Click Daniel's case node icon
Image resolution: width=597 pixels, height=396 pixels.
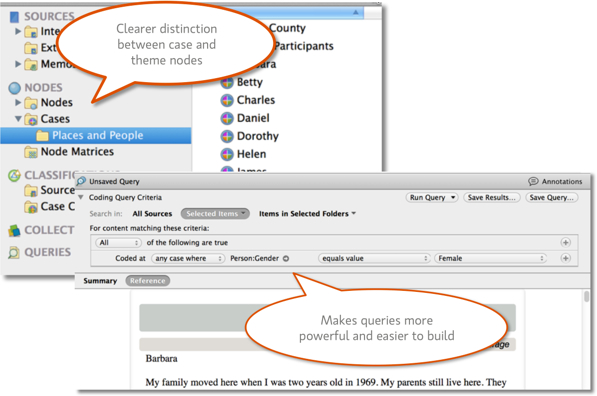227,118
